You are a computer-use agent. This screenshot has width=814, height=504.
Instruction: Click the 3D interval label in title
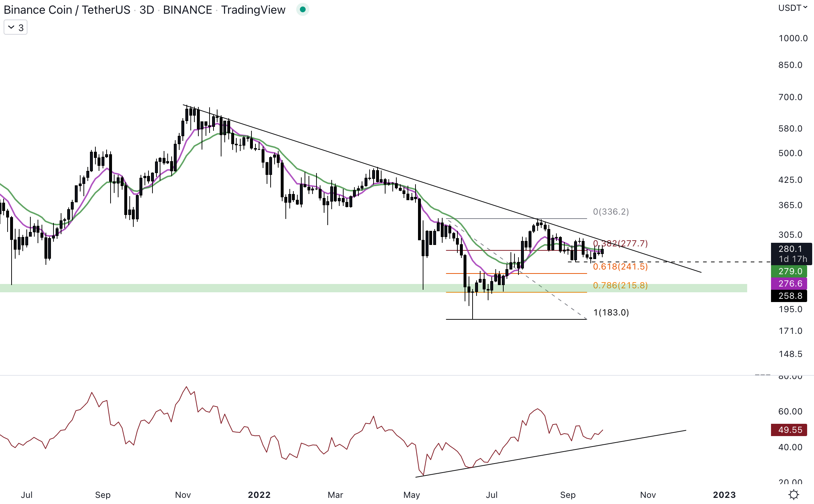click(147, 10)
